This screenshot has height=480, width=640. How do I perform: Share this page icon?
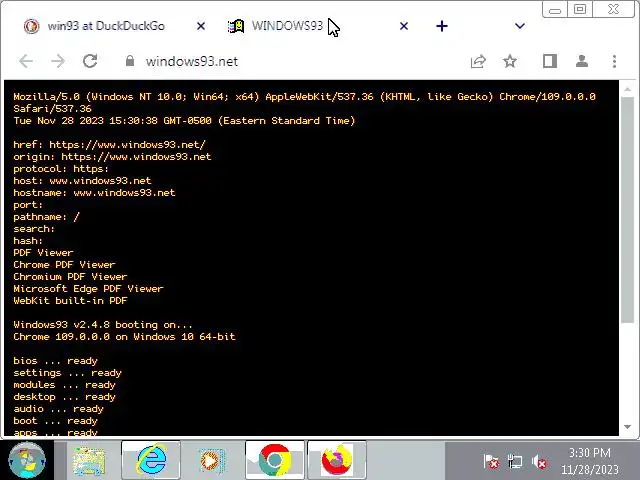coord(478,61)
